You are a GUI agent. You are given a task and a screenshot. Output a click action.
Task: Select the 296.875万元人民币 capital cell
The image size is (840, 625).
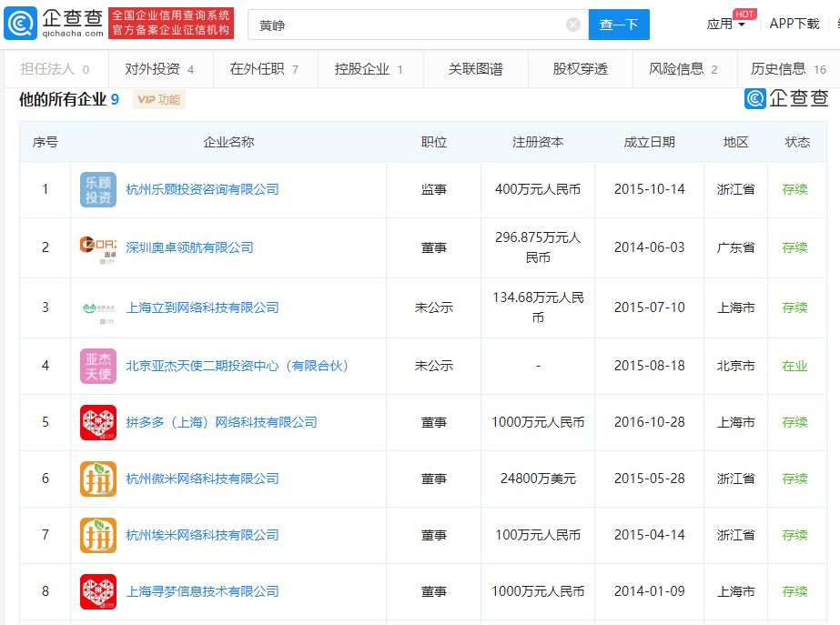(538, 247)
